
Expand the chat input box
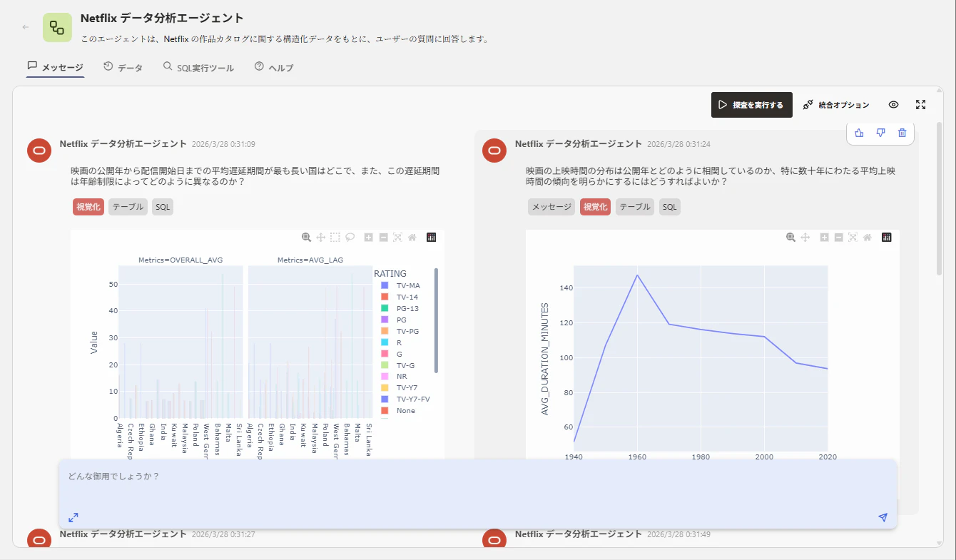click(x=73, y=517)
